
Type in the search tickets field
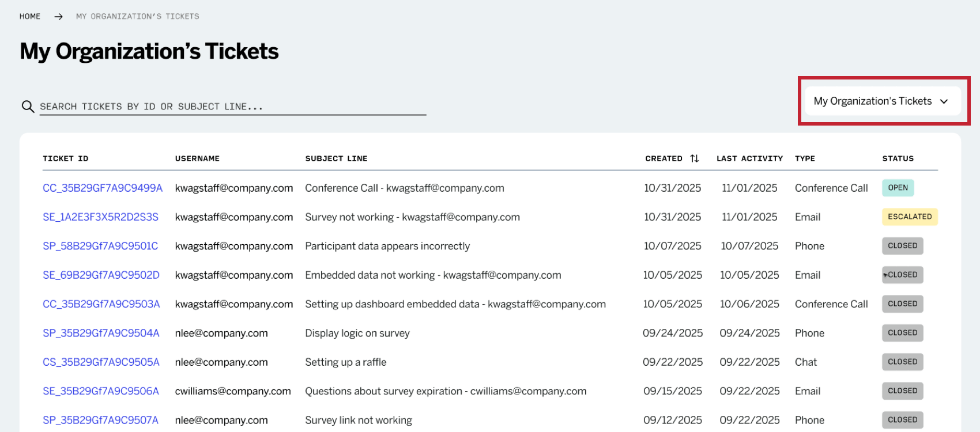[231, 107]
